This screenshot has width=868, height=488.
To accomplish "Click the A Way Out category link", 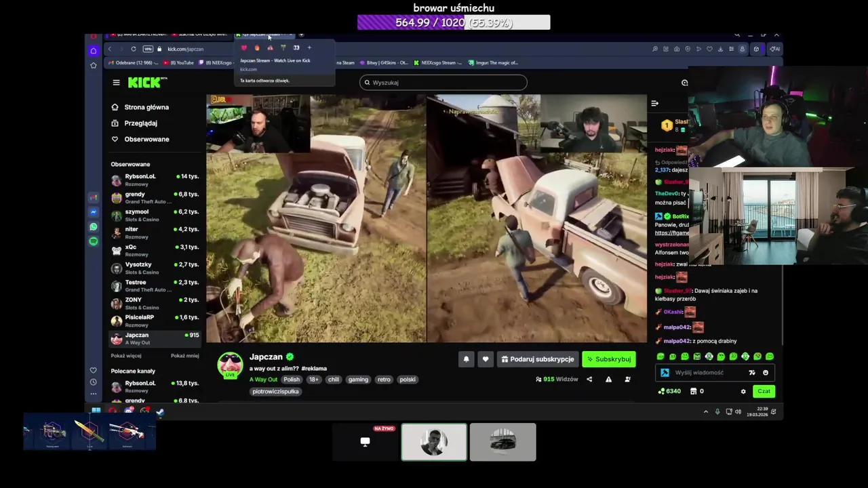I will pos(263,380).
